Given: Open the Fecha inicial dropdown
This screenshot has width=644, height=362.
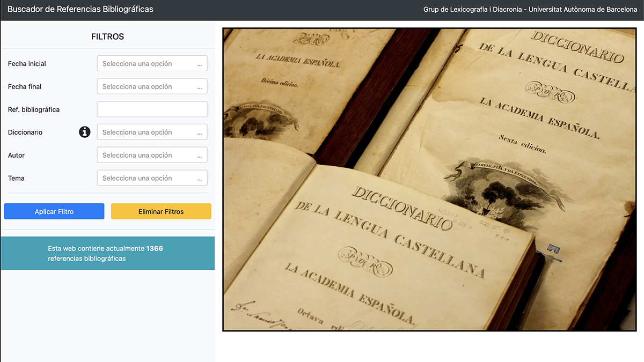Looking at the screenshot, I should 152,63.
